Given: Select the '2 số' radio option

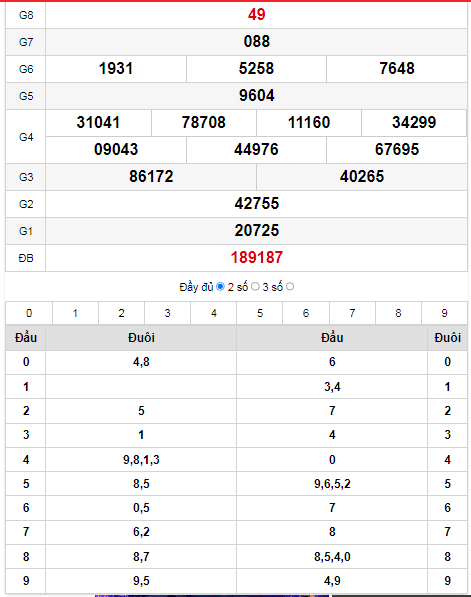Looking at the screenshot, I should 255,286.
